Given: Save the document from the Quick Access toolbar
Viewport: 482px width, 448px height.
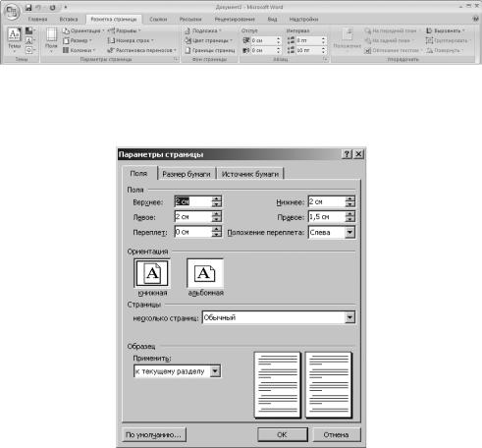Looking at the screenshot, I should (x=28, y=7).
